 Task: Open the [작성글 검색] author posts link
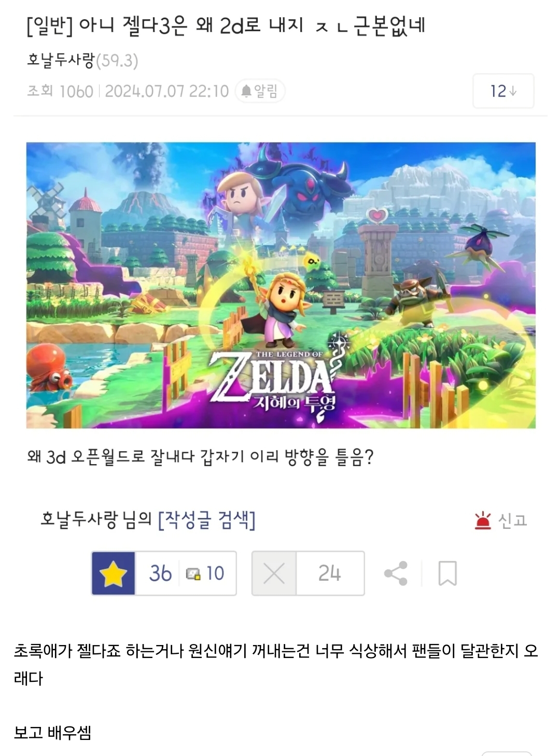tap(206, 520)
